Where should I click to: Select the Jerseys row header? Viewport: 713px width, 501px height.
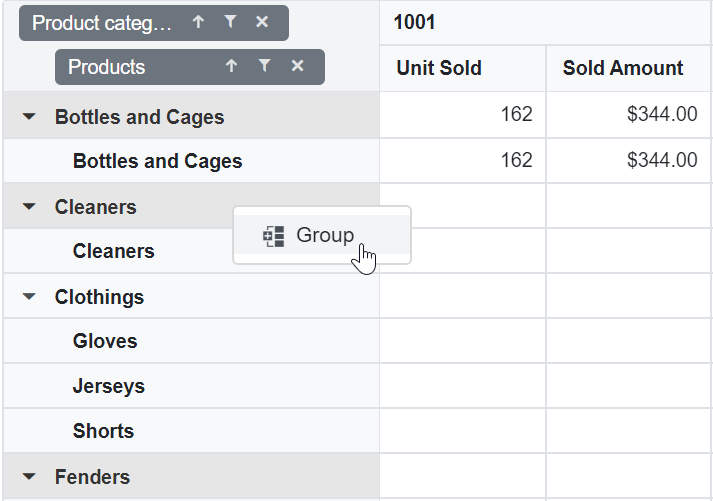(x=191, y=386)
